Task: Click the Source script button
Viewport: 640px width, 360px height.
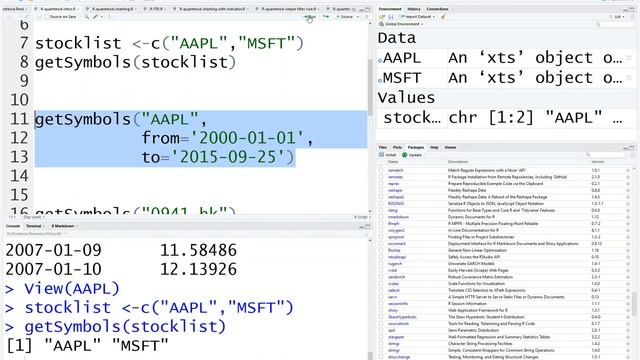Action: [345, 17]
